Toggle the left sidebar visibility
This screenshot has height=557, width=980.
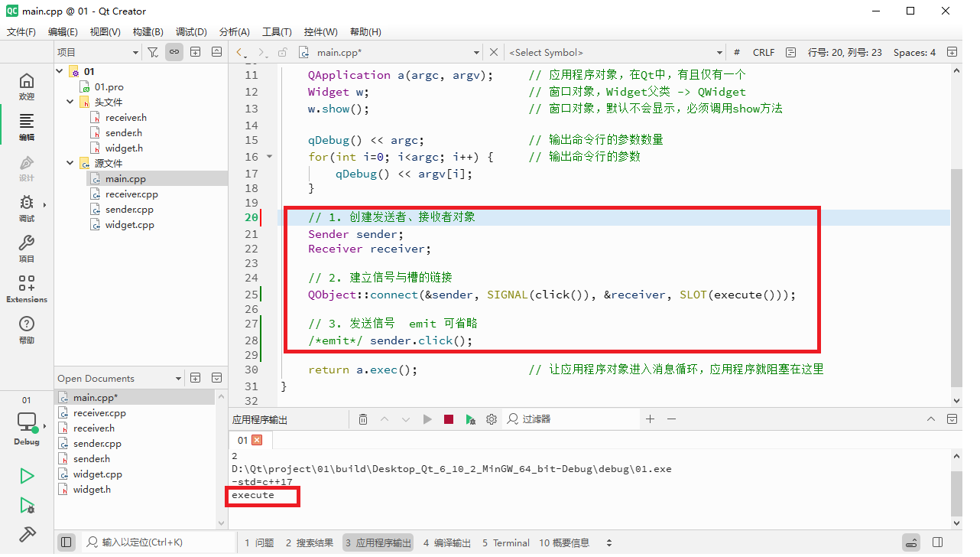(x=67, y=542)
